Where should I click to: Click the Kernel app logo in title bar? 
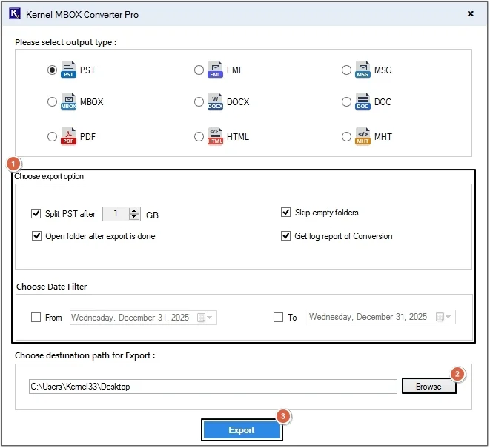[15, 14]
